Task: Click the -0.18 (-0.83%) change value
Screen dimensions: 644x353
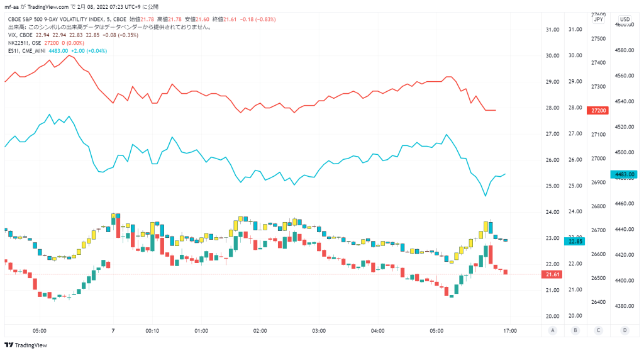Action: pyautogui.click(x=258, y=20)
